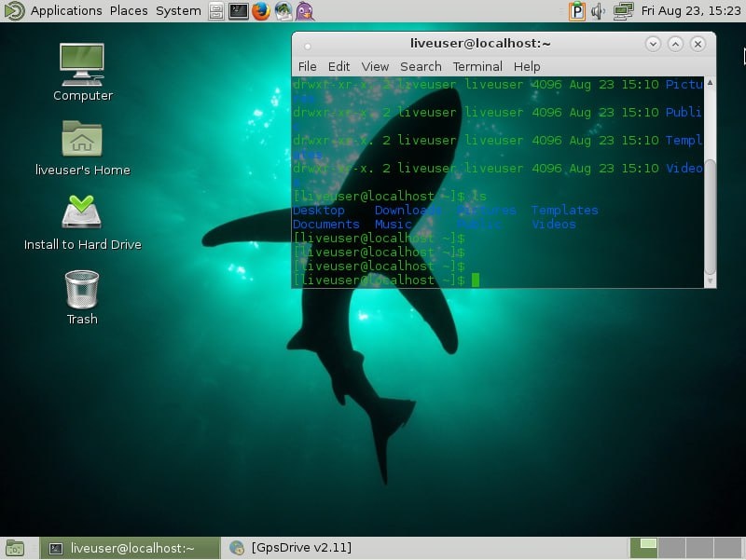Click the terminal vertical scrollbar thumb
Screen dimensions: 746x560
pos(710,217)
